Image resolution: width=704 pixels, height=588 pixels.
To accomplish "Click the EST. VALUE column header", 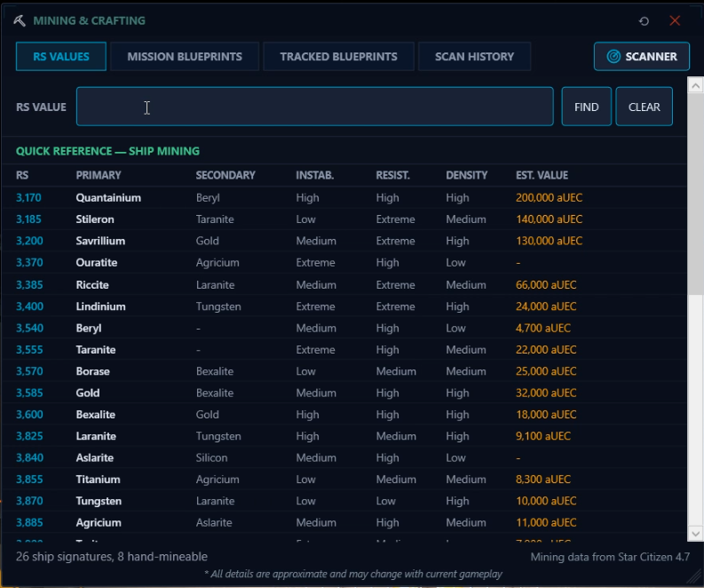I will (542, 175).
